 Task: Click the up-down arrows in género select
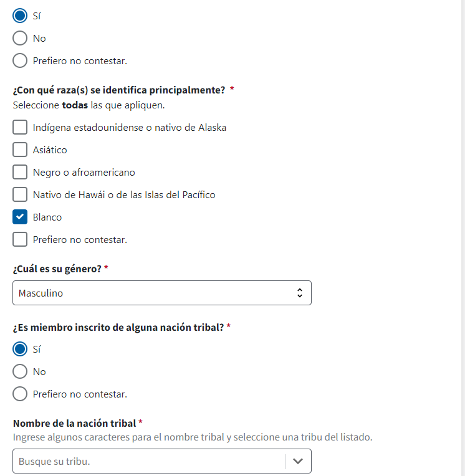[x=300, y=293]
